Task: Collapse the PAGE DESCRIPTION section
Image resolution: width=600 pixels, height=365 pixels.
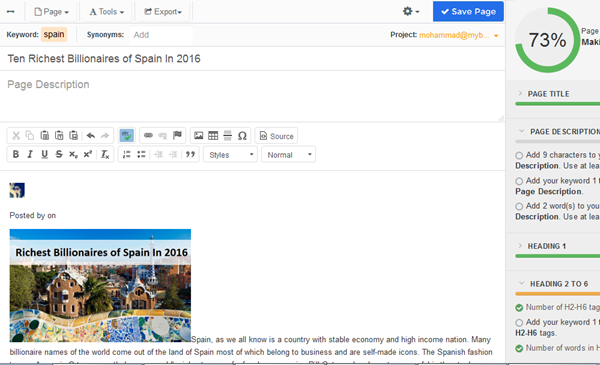Action: 559,131
